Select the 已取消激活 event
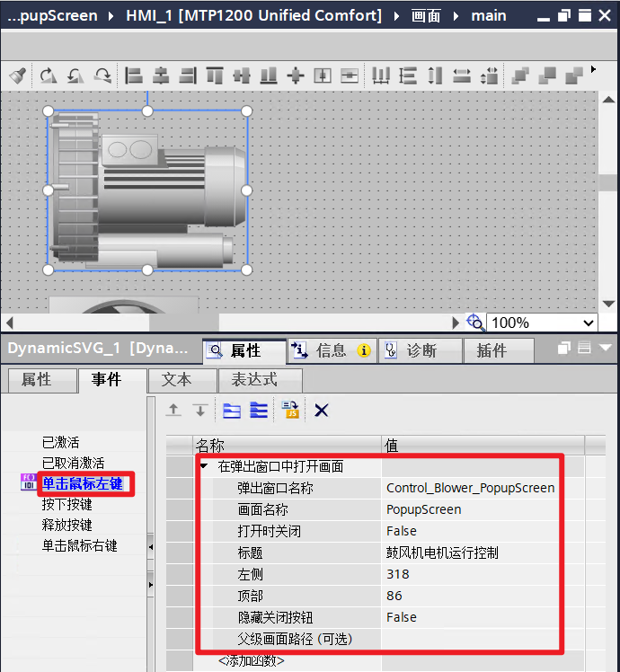The height and width of the screenshot is (672, 620). [x=73, y=463]
